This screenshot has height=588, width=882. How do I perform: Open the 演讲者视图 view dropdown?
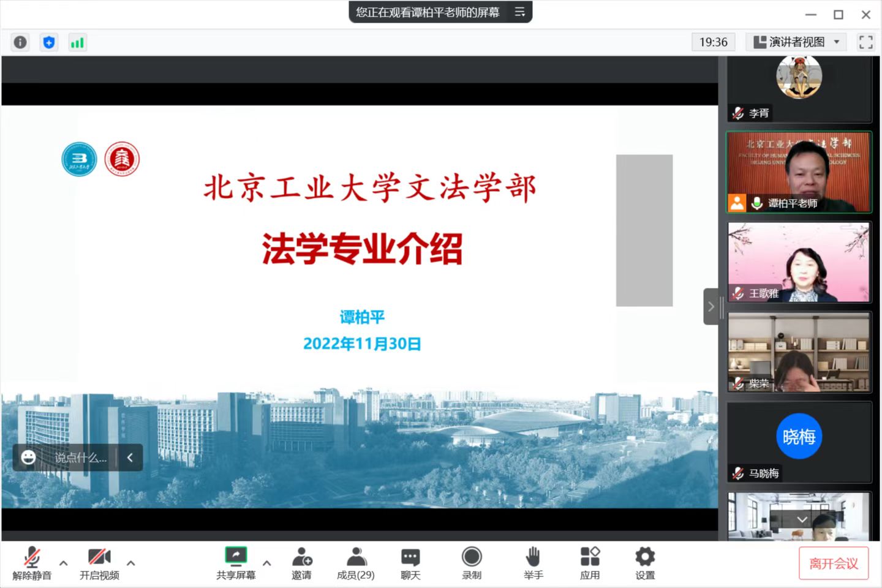(x=796, y=42)
